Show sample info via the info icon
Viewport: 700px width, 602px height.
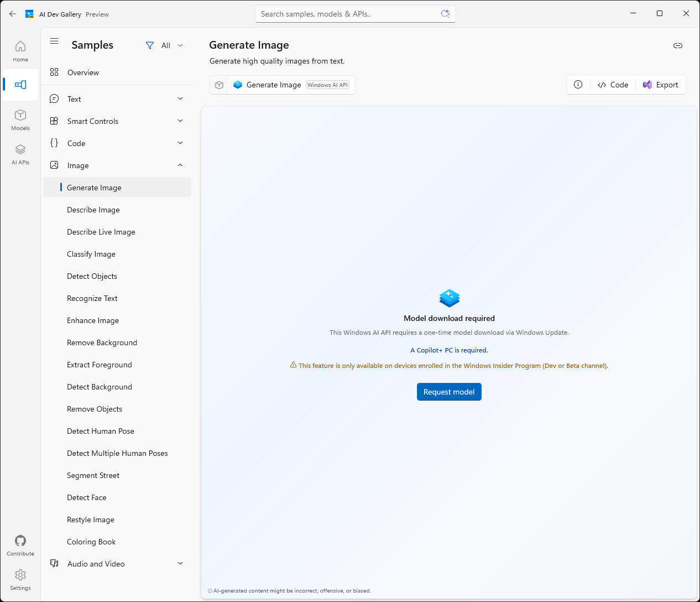578,85
